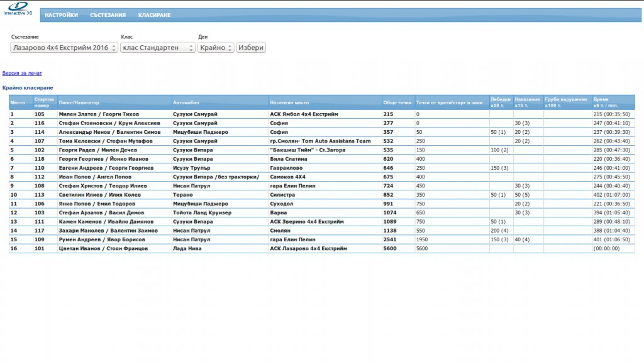Image resolution: width=644 pixels, height=362 pixels.
Task: Click the Крайно класиране heading
Action: coord(28,88)
